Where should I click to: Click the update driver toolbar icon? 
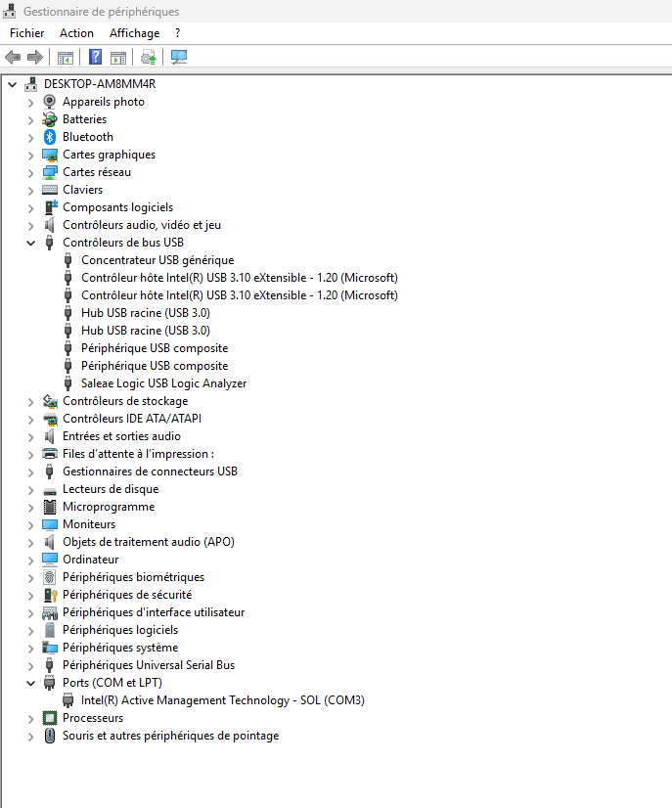[148, 57]
